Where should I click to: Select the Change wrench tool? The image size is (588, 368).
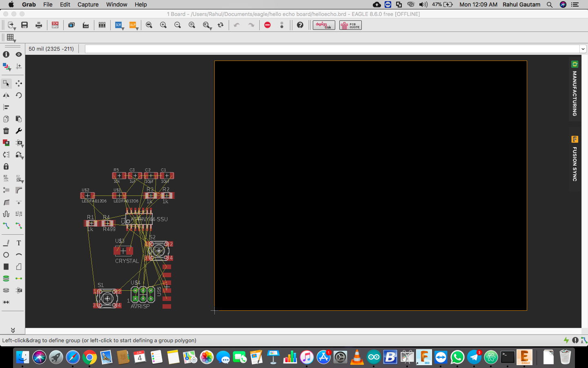coord(19,131)
